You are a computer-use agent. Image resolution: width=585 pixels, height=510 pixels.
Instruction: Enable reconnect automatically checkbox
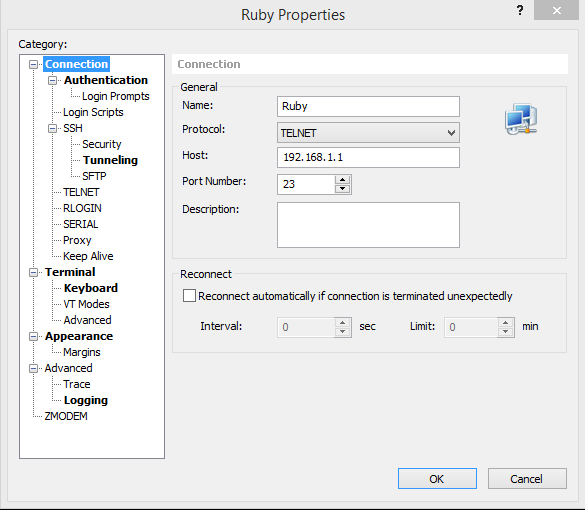pyautogui.click(x=189, y=296)
